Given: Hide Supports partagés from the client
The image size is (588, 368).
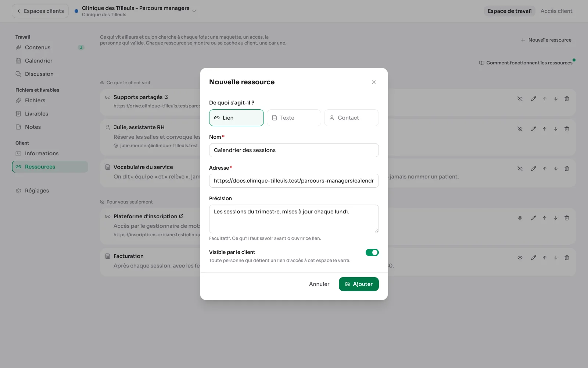Looking at the screenshot, I should click(520, 99).
